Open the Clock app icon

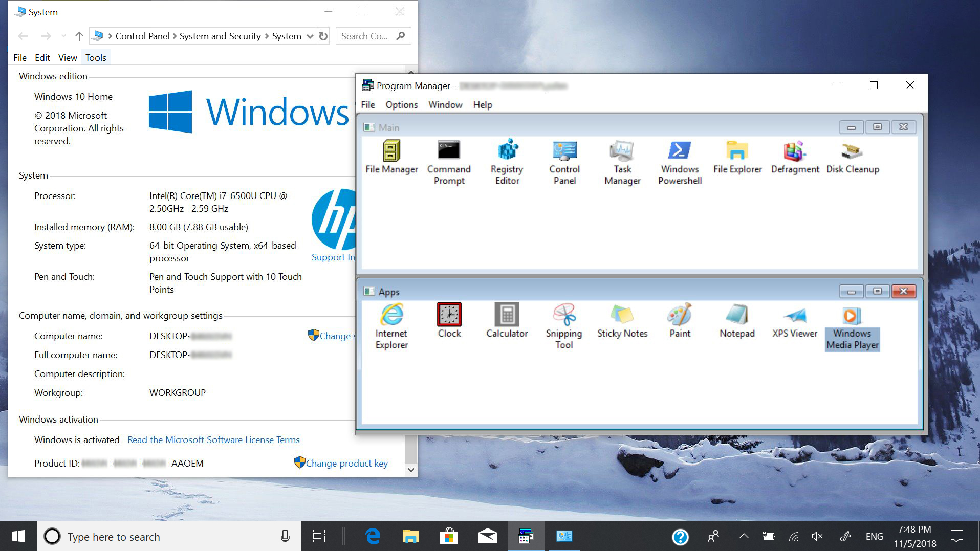449,321
